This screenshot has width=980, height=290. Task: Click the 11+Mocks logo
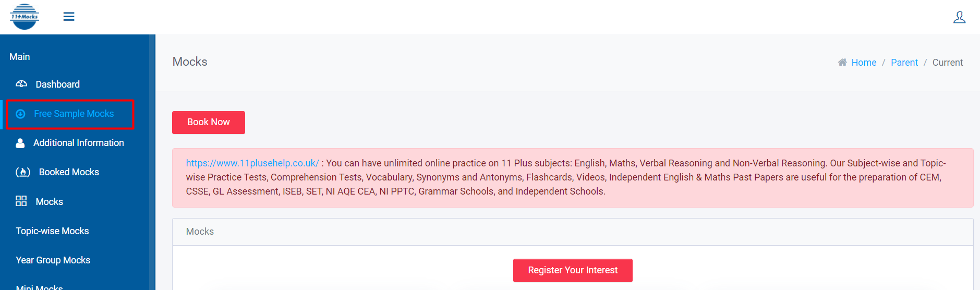25,17
